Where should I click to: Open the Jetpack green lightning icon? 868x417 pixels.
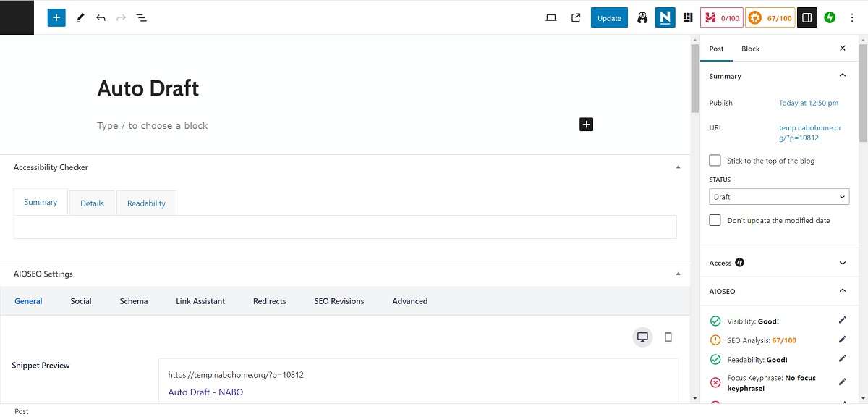tap(830, 17)
